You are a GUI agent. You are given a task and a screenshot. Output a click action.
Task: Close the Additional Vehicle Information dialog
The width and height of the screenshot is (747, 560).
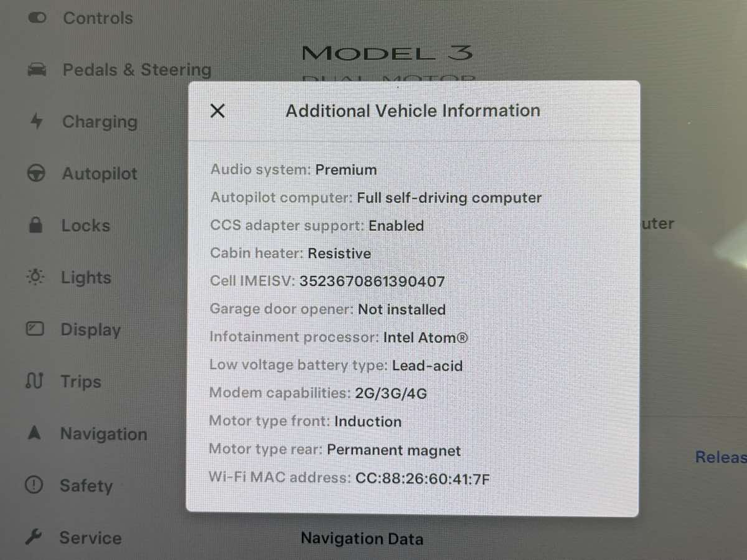[217, 111]
